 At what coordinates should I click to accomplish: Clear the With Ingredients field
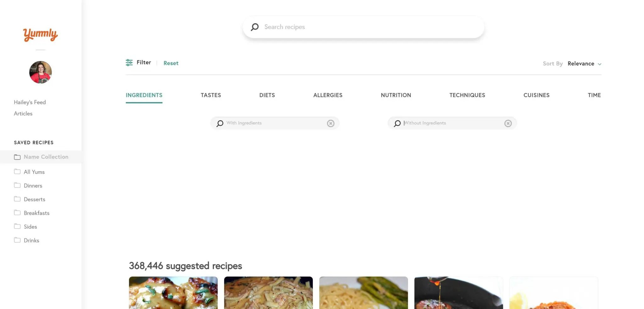[x=330, y=123]
